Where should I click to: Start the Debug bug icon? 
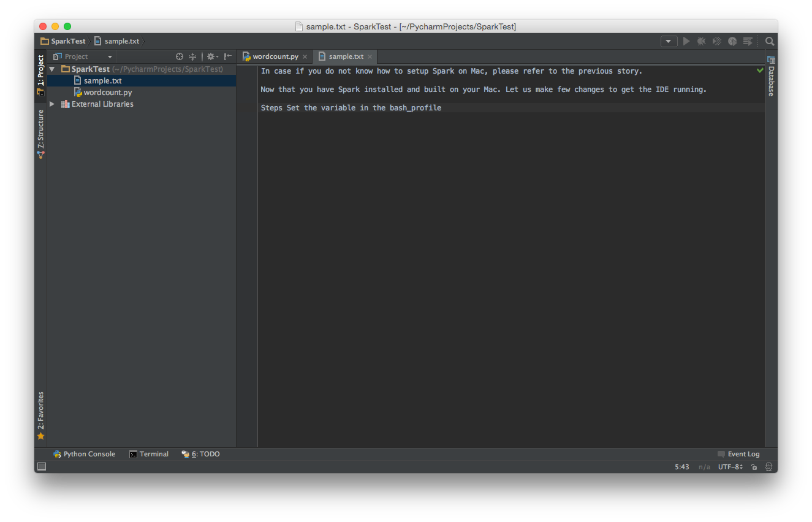point(702,41)
